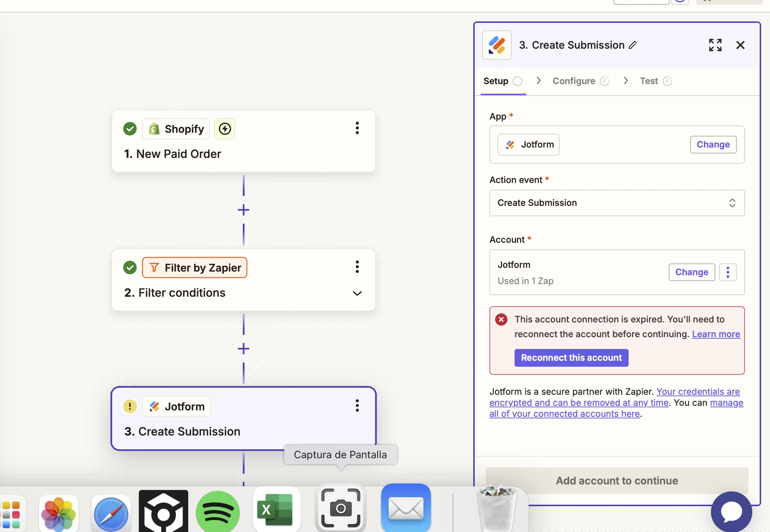Open Spotify from the dock

coord(218,511)
